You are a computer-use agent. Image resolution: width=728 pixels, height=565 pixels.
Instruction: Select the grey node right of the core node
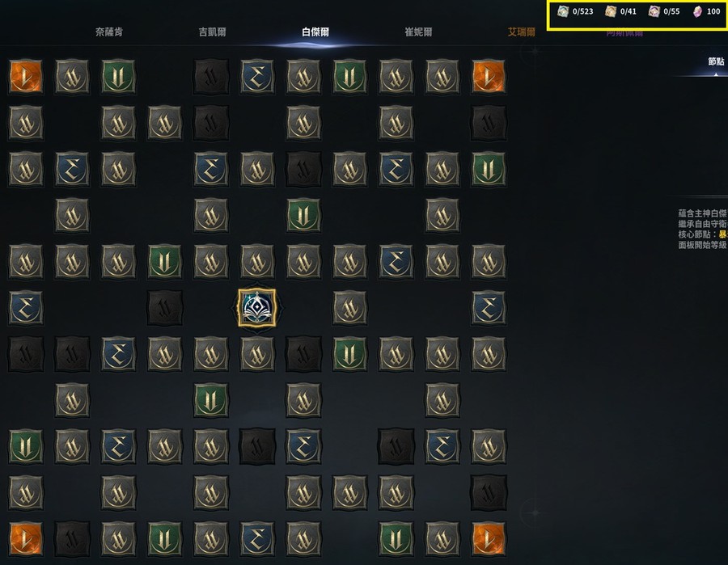(349, 307)
